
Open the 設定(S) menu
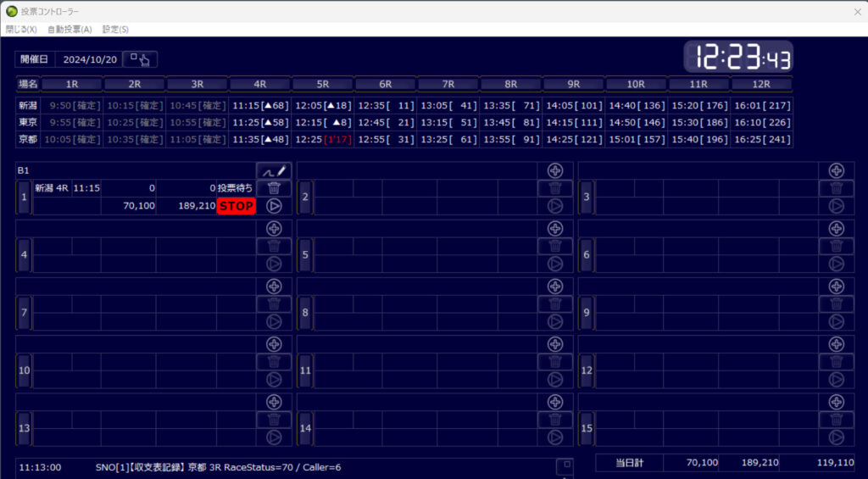tap(115, 29)
